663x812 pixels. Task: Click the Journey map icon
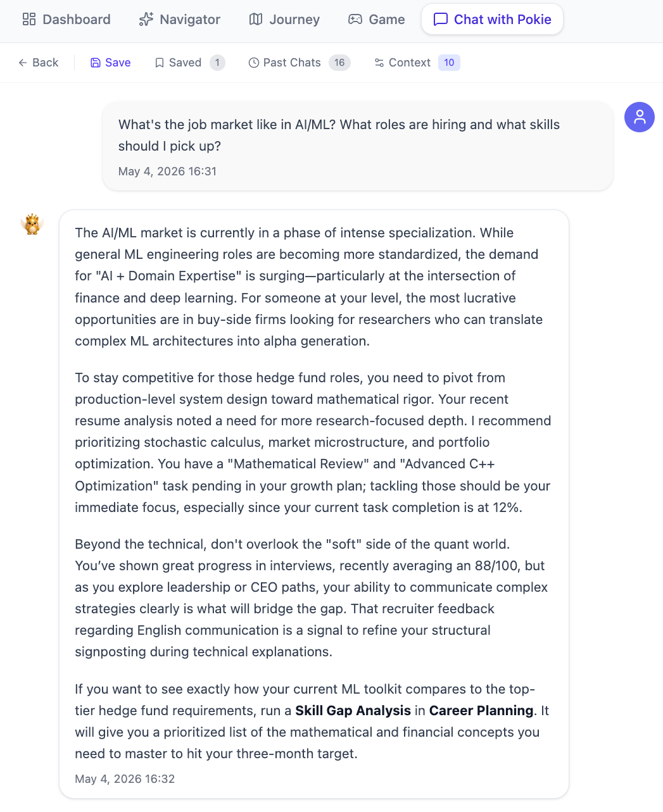click(256, 20)
